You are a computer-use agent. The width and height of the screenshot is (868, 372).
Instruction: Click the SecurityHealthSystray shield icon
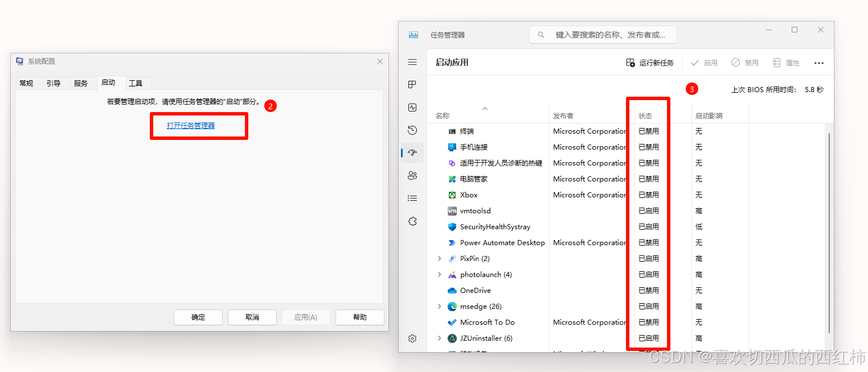452,227
